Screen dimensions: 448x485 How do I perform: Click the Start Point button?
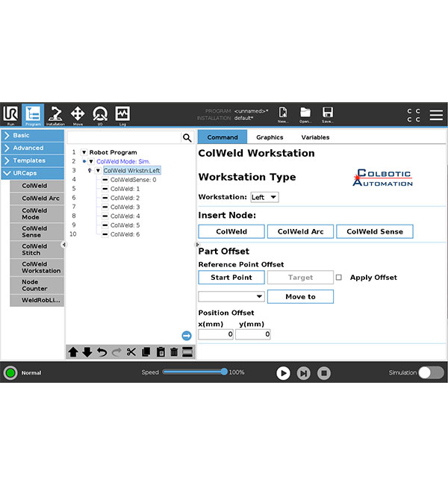pos(231,278)
